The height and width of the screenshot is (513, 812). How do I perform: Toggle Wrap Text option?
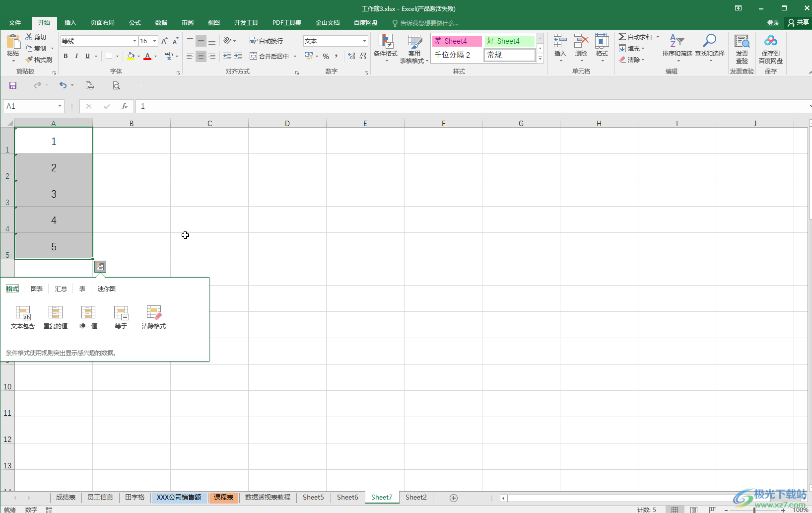click(266, 41)
